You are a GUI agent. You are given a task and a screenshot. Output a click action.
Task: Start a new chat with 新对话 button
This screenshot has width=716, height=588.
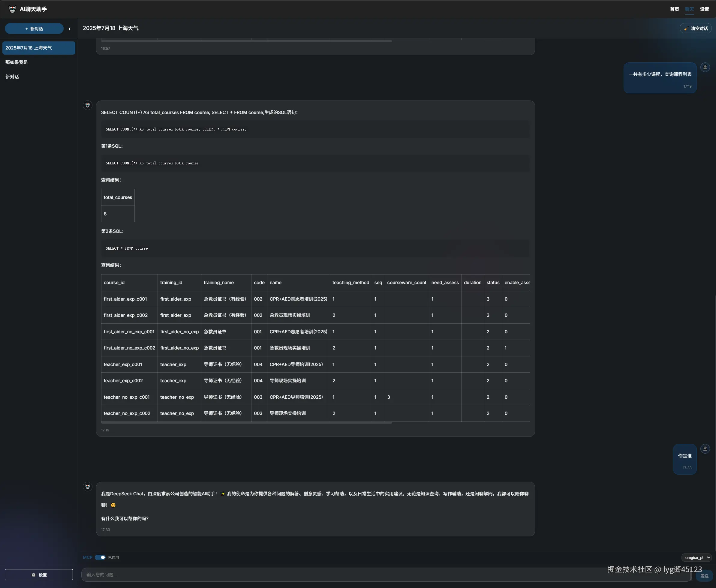[34, 29]
